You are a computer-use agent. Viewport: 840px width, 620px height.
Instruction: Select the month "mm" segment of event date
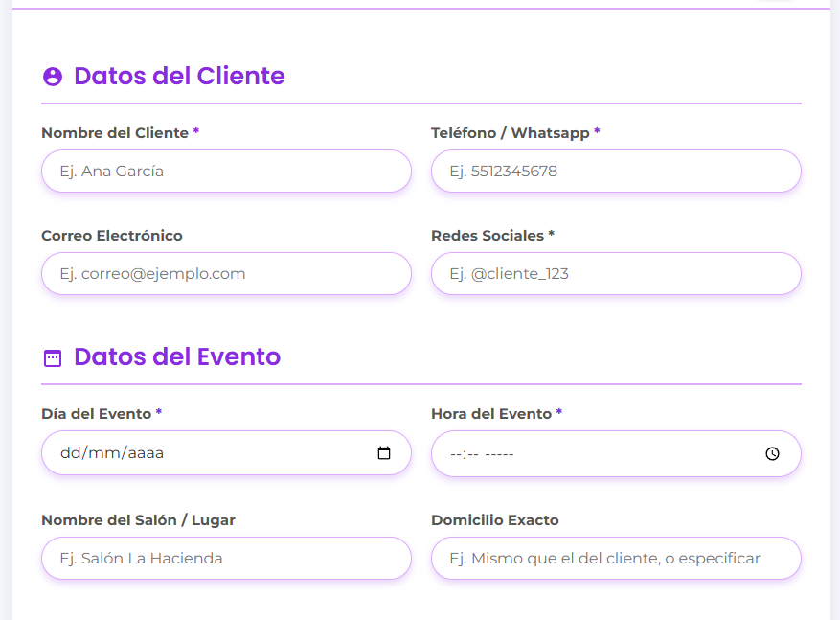coord(103,453)
